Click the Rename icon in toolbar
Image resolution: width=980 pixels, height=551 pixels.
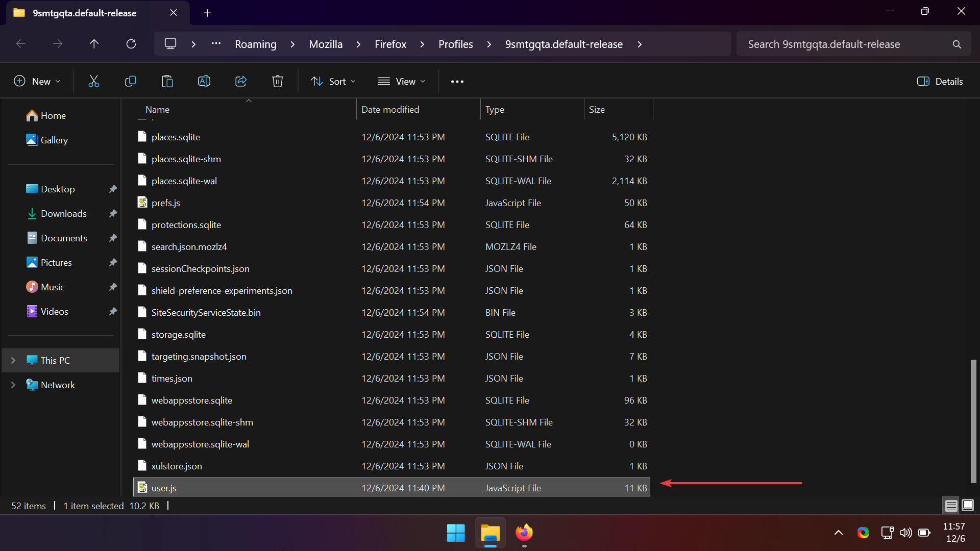coord(204,81)
